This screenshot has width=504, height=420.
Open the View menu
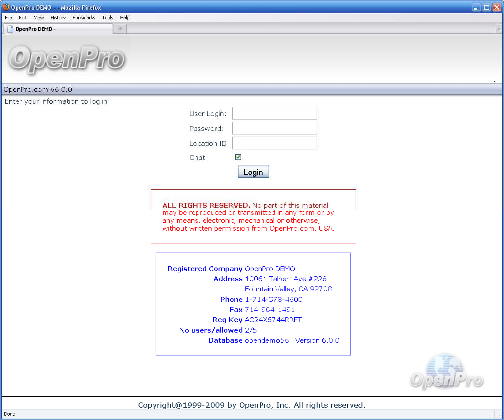[39, 18]
